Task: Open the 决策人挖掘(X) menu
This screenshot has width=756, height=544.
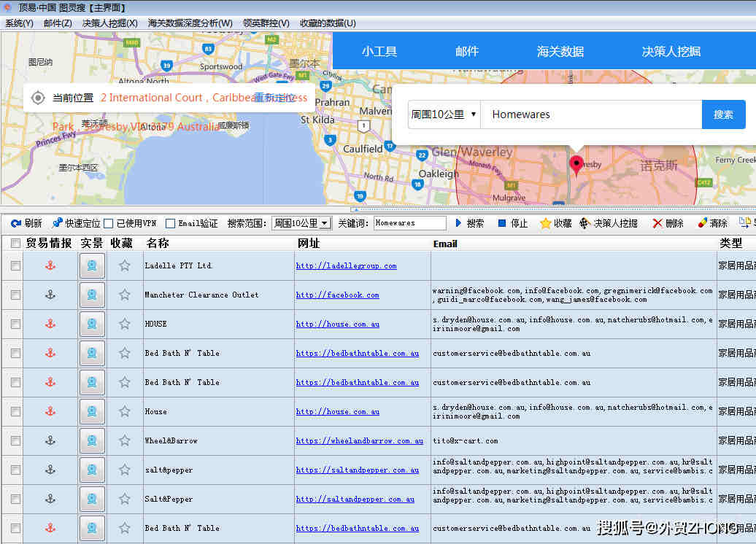Action: pos(109,23)
